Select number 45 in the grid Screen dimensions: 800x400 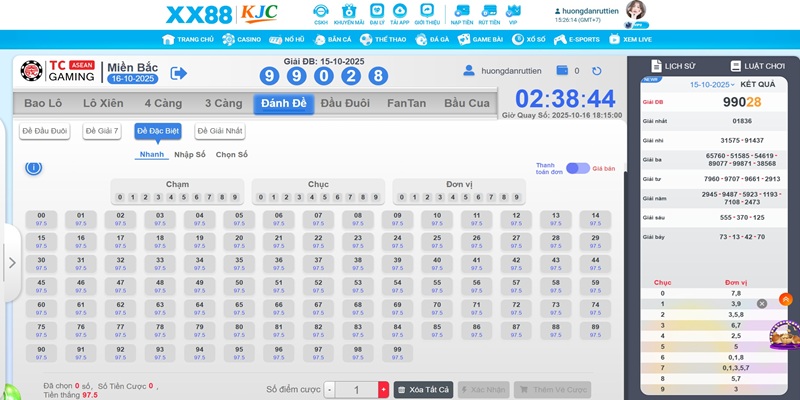(x=41, y=286)
